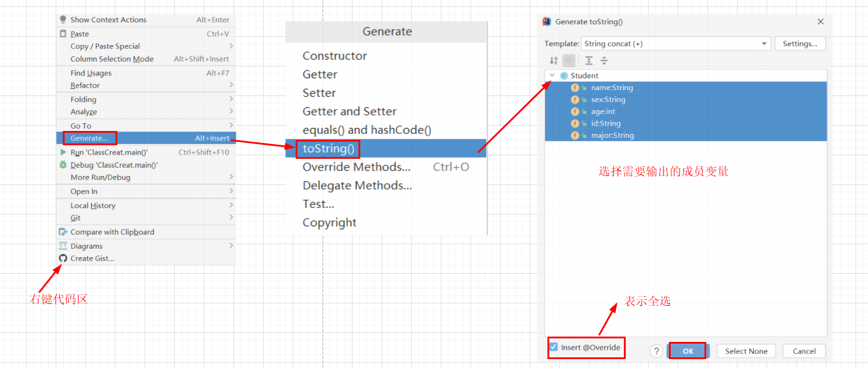Collapse the Student tree node

(552, 75)
